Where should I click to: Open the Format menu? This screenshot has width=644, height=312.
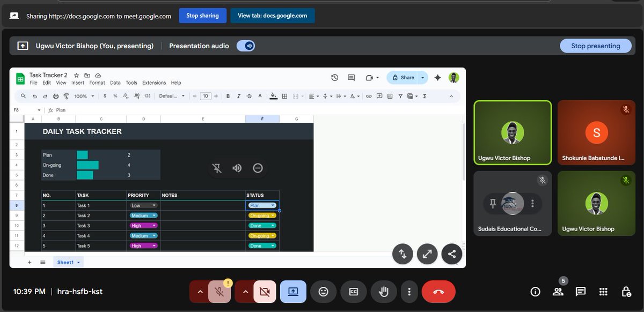97,83
